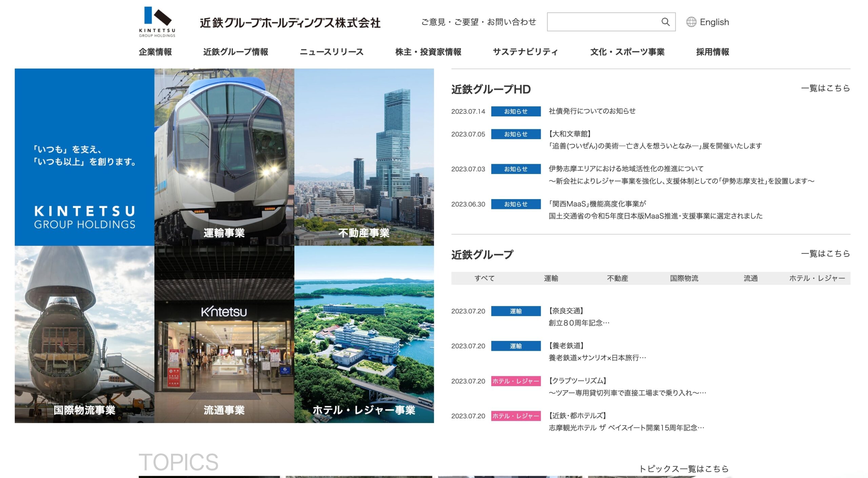The image size is (868, 478).
Task: Open the 流通事業 department store tile
Action: (x=224, y=334)
